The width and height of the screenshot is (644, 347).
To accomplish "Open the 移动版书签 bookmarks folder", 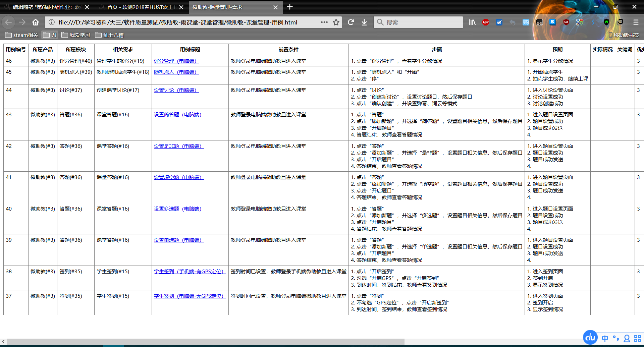I will (x=624, y=35).
